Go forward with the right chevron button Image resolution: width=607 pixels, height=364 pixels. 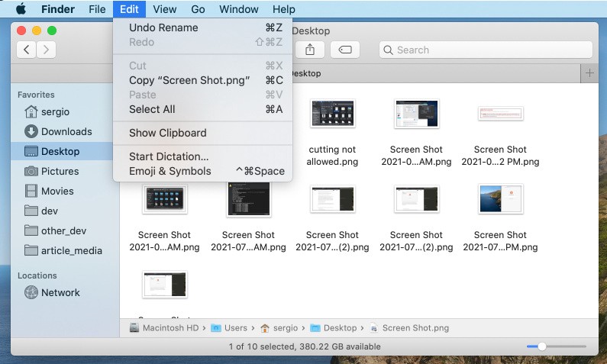click(47, 50)
